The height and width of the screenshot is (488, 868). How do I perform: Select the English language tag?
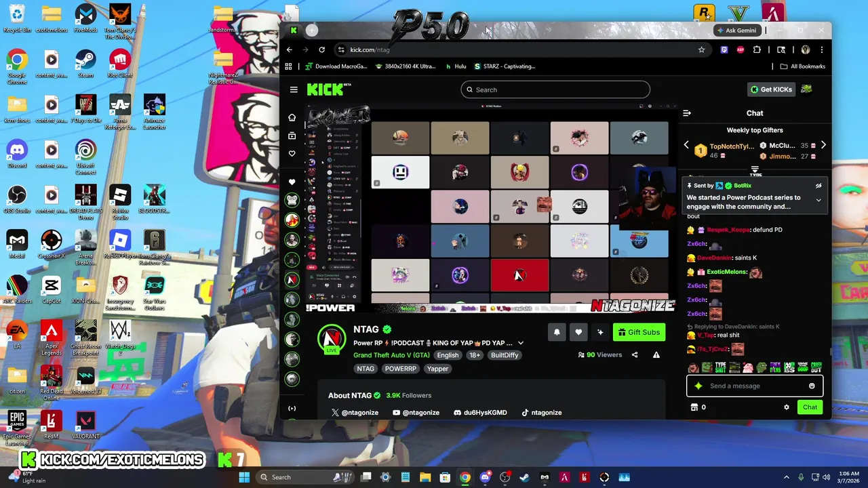point(448,355)
